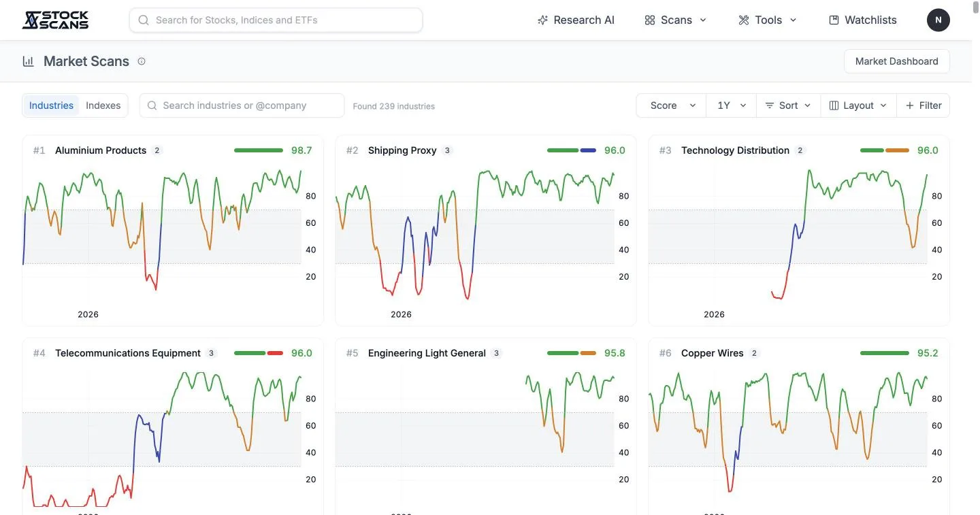Open Aluminium Products industry title
This screenshot has height=515, width=980.
(101, 150)
